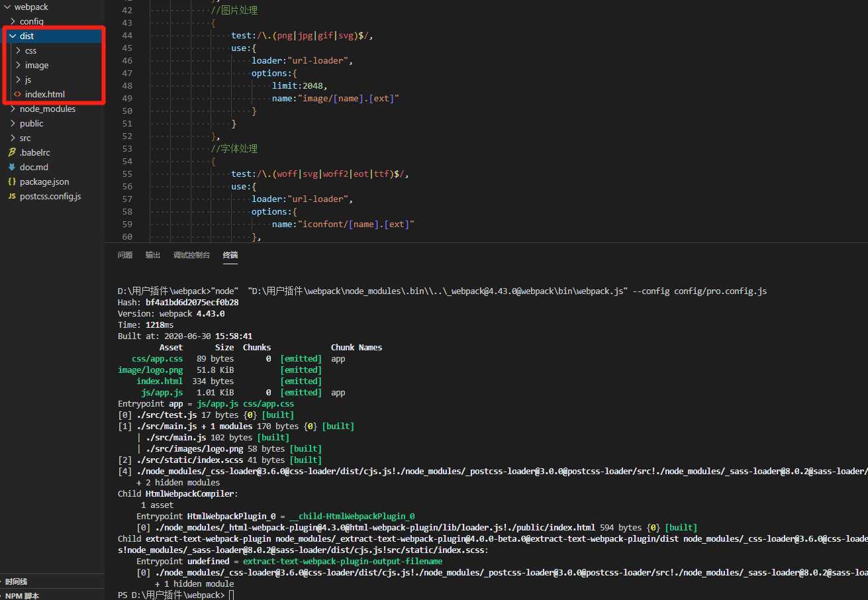
Task: Open the doc.md markdown file icon
Action: pyautogui.click(x=12, y=168)
